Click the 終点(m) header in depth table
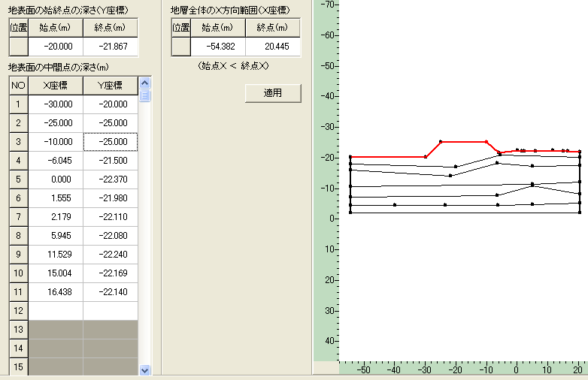This screenshot has height=380, width=588. (x=111, y=28)
